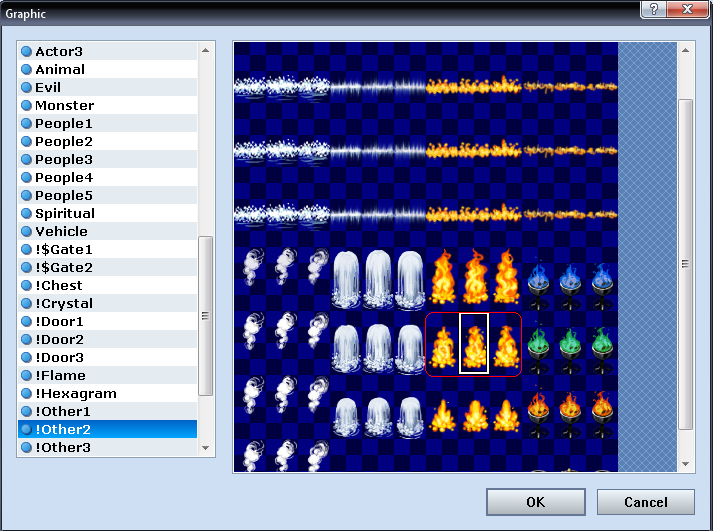Pick the Vehicle graphic entry

(x=61, y=231)
